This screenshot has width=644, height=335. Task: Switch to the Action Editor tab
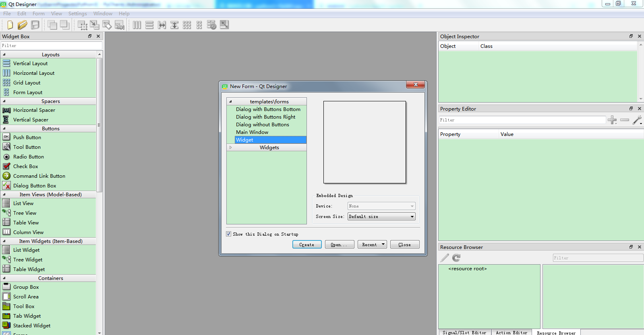tap(511, 333)
